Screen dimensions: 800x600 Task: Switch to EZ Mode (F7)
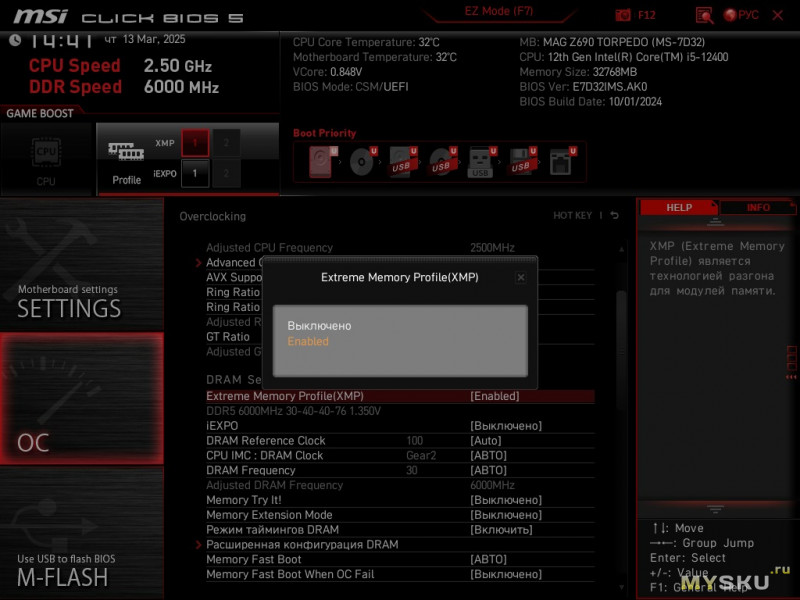(498, 11)
